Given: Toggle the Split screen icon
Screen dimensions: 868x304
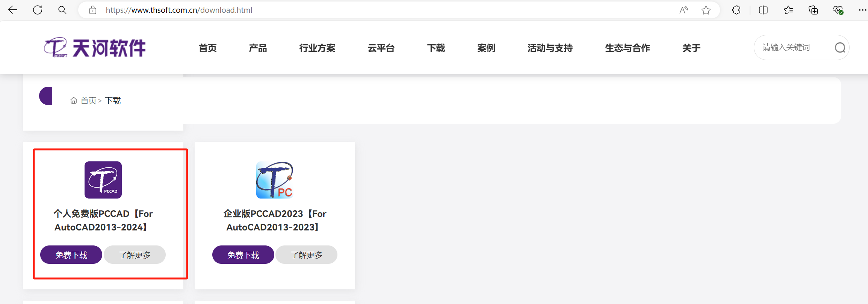Looking at the screenshot, I should tap(763, 10).
